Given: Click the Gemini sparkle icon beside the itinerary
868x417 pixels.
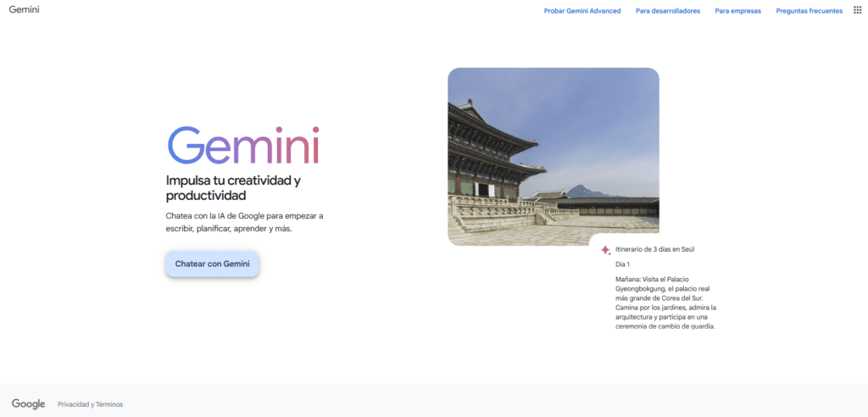Looking at the screenshot, I should point(605,250).
